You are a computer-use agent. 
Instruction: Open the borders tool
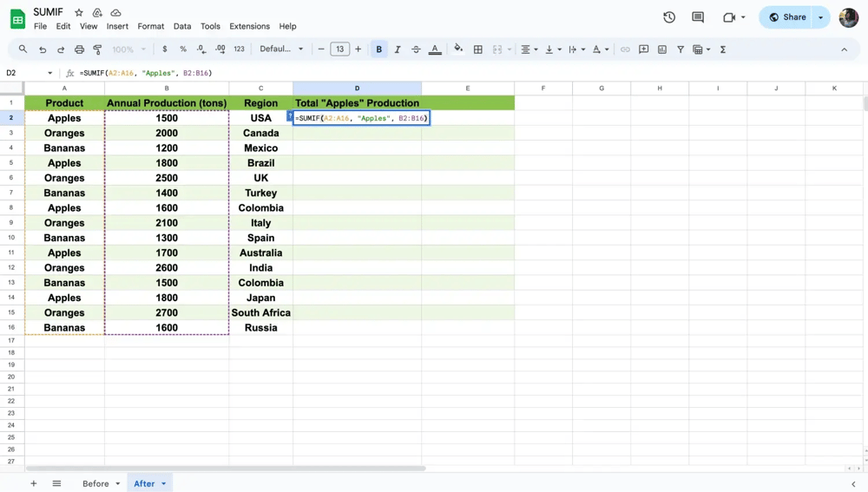(x=477, y=49)
